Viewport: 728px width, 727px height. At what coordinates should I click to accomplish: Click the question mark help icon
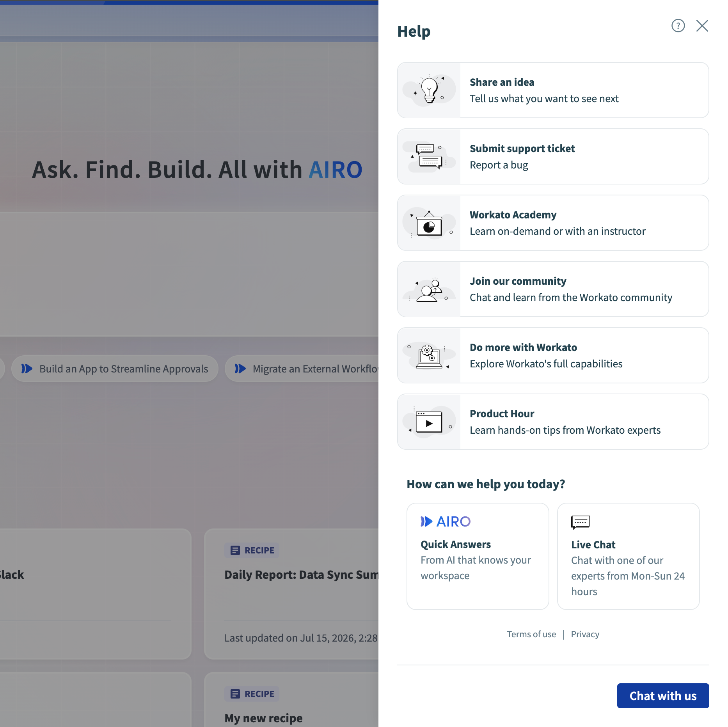coord(678,26)
